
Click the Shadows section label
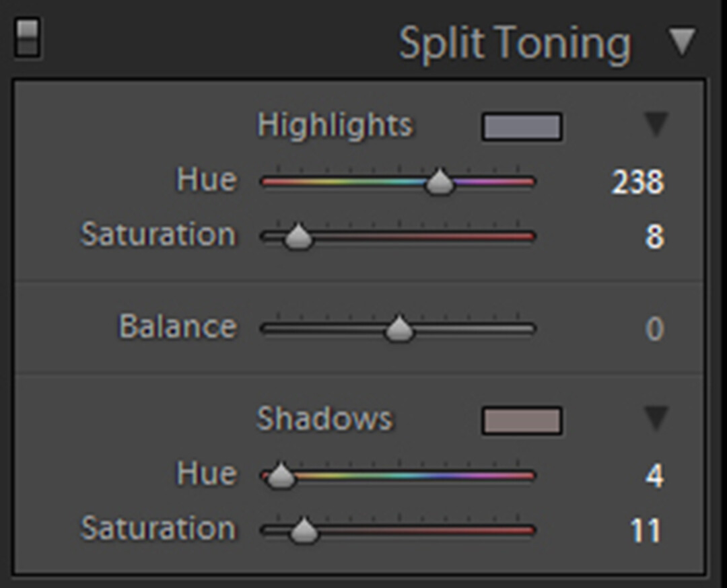point(324,419)
